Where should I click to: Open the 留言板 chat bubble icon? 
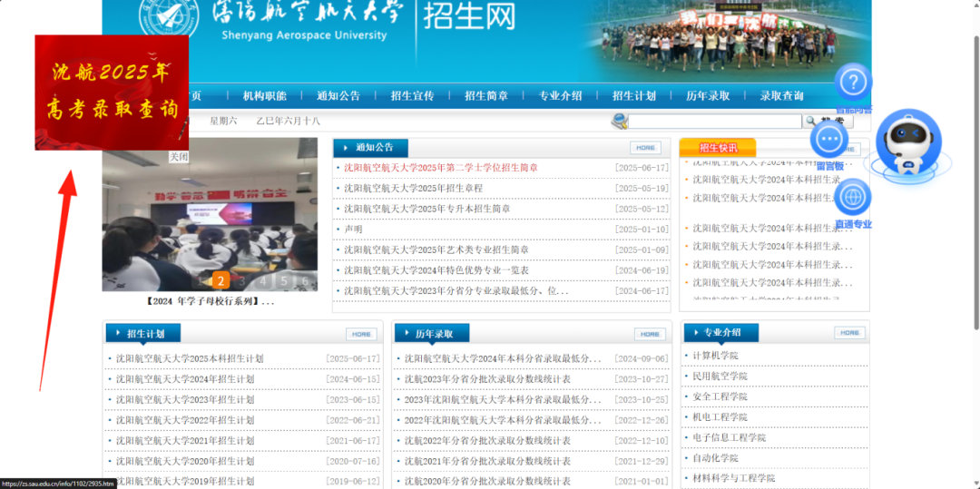click(829, 138)
